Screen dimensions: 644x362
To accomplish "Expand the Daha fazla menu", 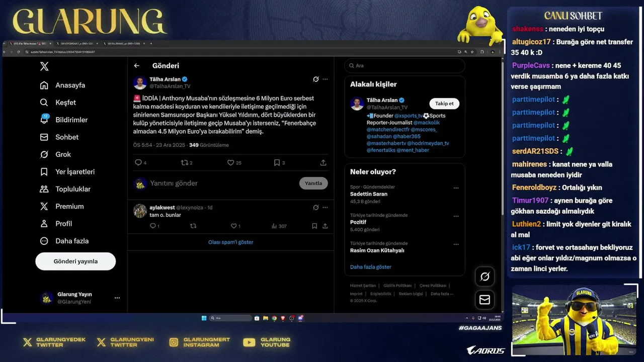I will [x=64, y=241].
